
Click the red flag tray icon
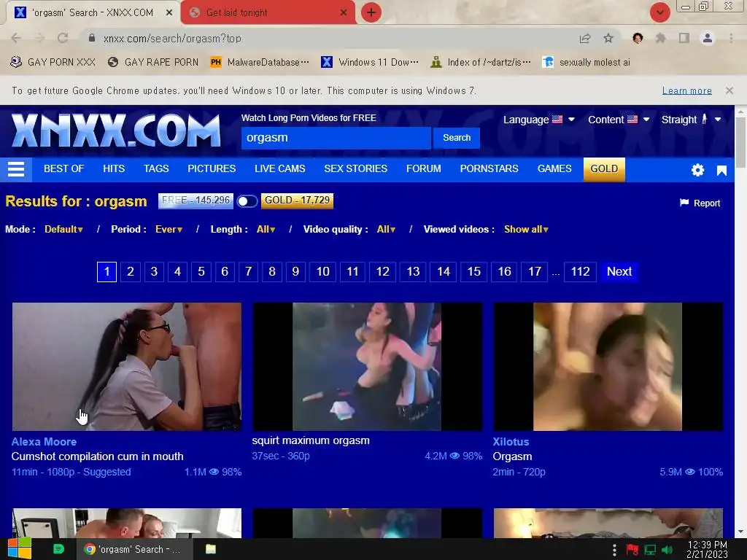coord(632,550)
